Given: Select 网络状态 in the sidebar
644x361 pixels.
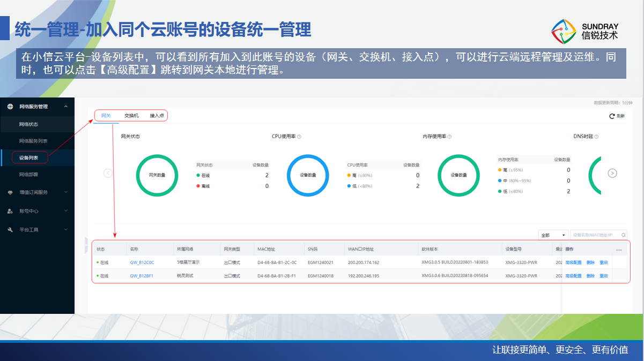Looking at the screenshot, I should tap(29, 124).
